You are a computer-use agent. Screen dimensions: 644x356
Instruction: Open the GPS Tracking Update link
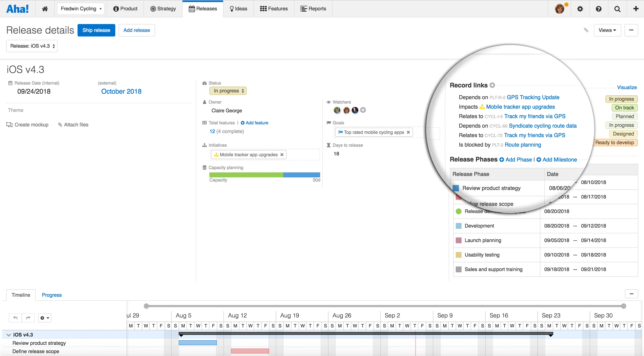(533, 97)
